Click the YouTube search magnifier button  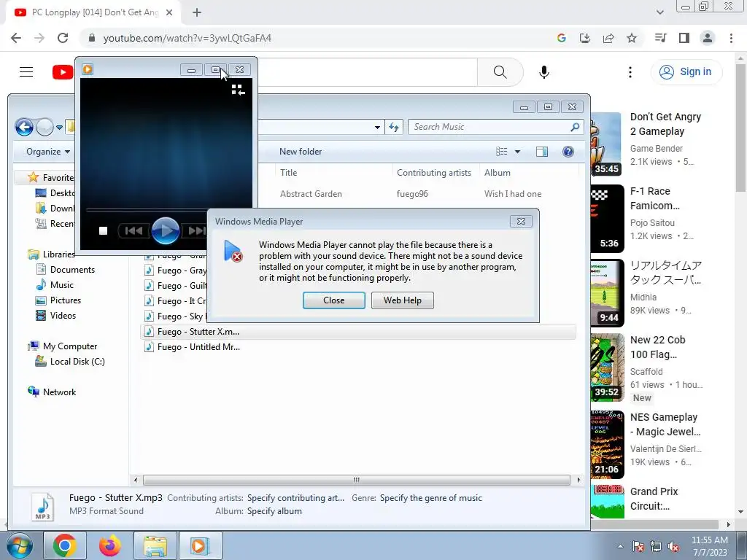[500, 72]
